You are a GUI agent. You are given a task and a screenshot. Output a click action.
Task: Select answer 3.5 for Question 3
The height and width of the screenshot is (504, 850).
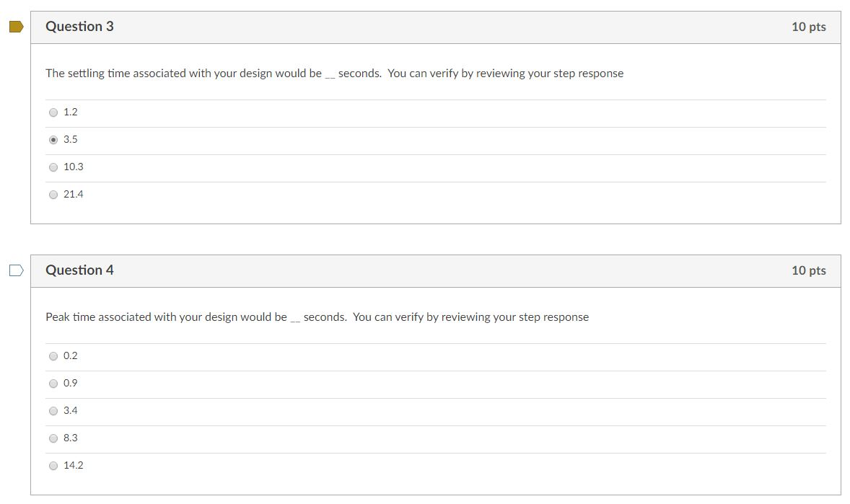53,139
